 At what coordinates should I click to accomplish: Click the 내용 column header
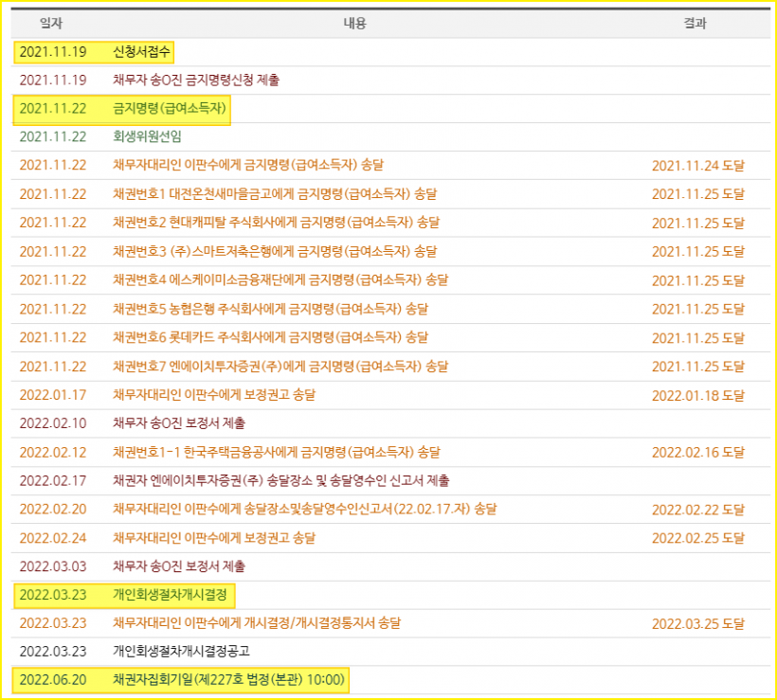pyautogui.click(x=354, y=23)
